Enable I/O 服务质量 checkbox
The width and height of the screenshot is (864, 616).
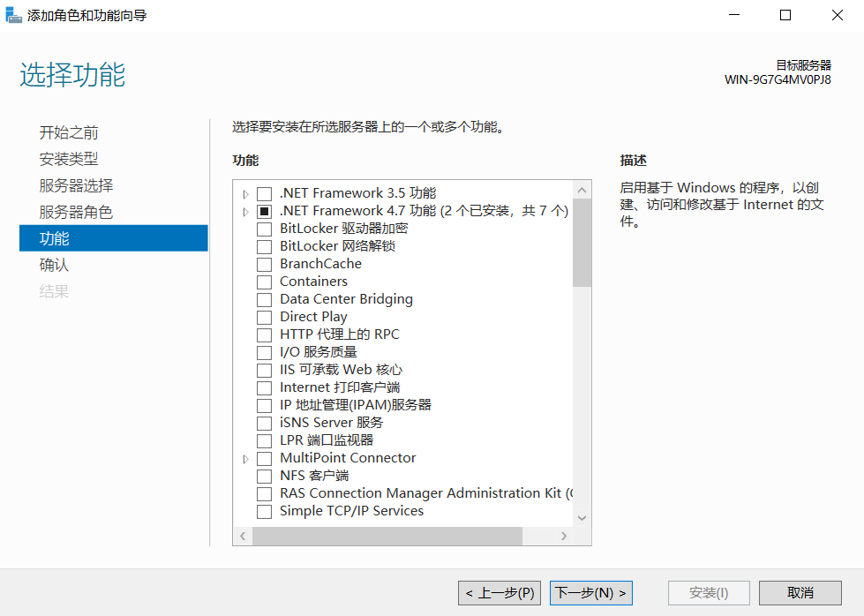[x=265, y=353]
